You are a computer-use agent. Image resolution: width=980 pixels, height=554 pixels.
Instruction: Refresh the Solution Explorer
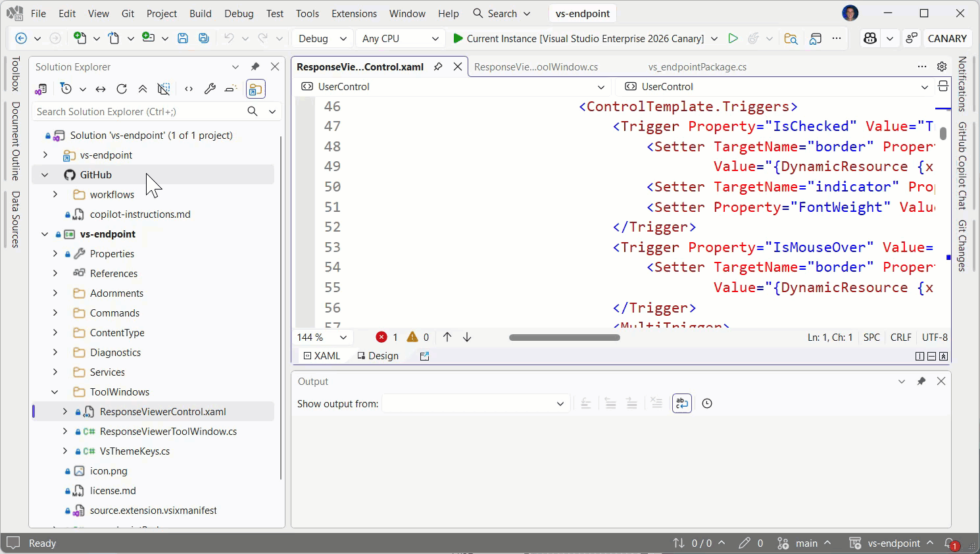point(122,89)
